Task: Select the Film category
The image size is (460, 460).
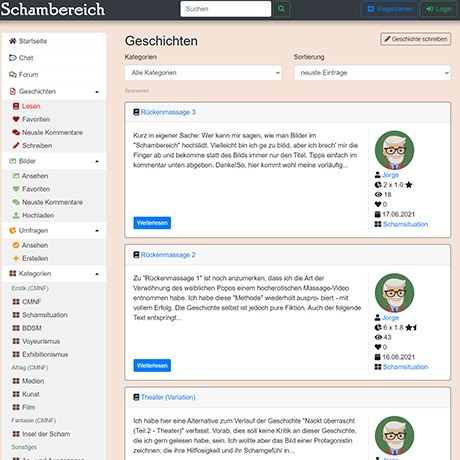Action: coord(24,407)
